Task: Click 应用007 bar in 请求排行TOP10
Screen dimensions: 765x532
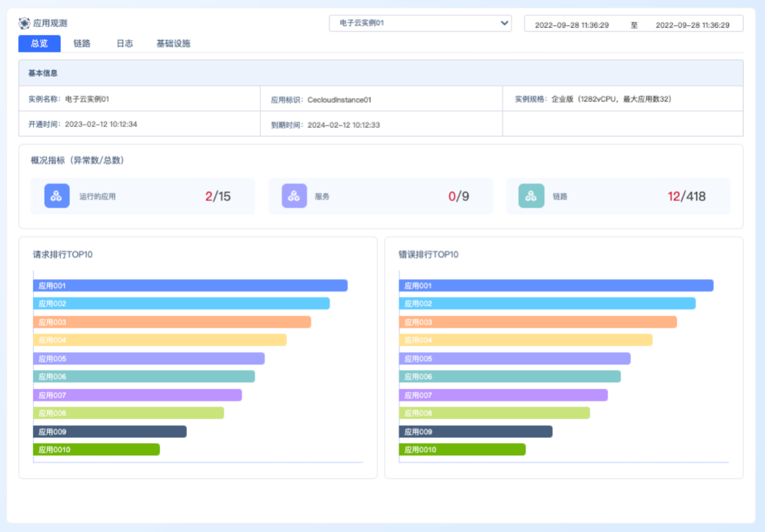Action: 138,395
